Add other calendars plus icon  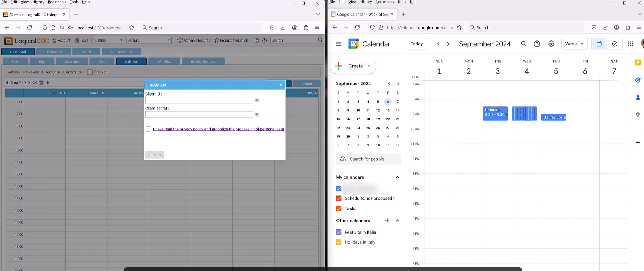387,220
